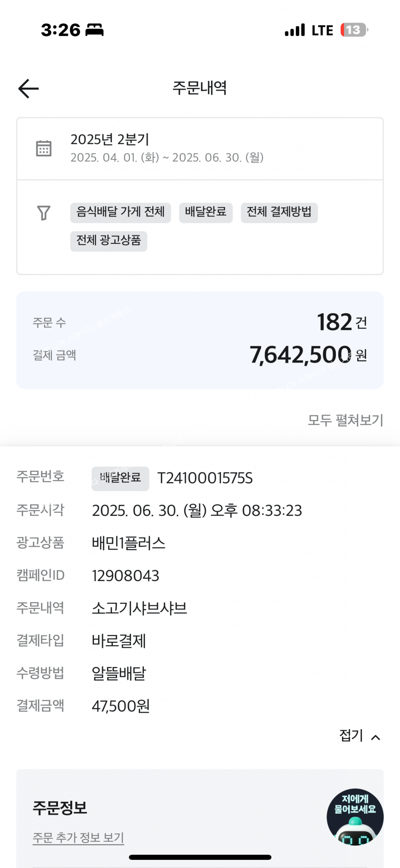Tap the bed sleep-mode status icon
Image resolution: width=400 pixels, height=868 pixels.
pyautogui.click(x=94, y=30)
